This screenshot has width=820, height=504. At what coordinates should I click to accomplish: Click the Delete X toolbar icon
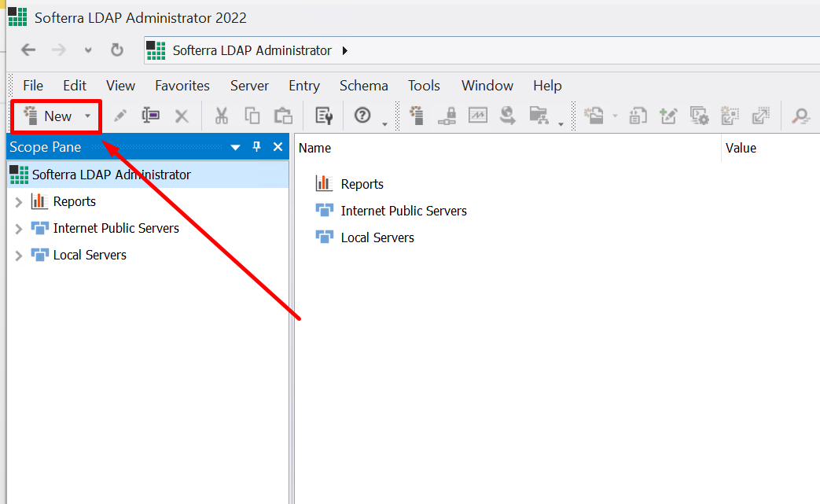[182, 116]
